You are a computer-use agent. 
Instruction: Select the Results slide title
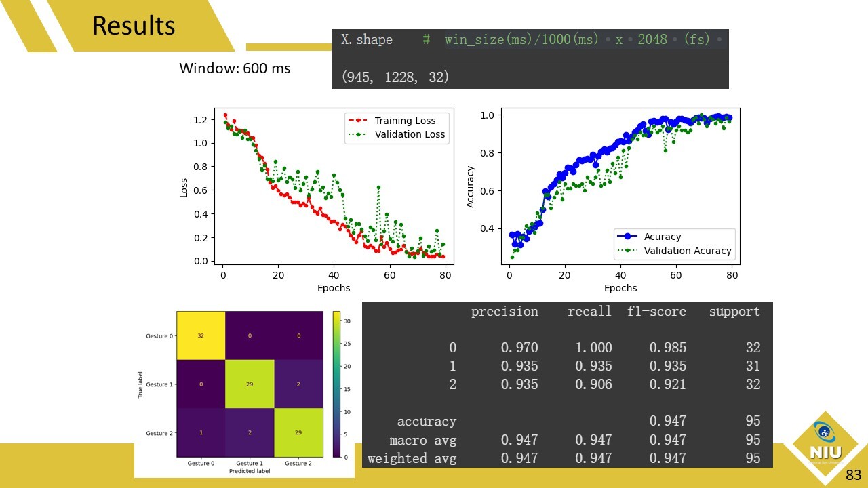tap(134, 26)
